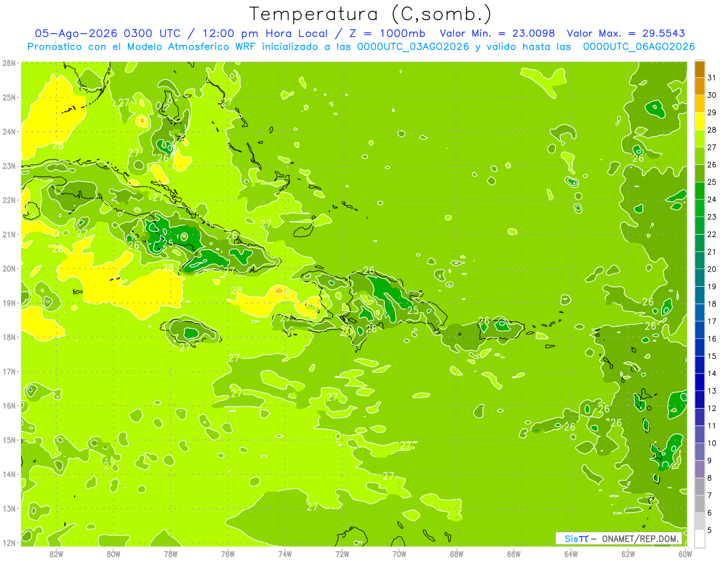This screenshot has height=562, width=728.
Task: Pick the teal legend swatch between 19 and 20
Action: [699, 278]
